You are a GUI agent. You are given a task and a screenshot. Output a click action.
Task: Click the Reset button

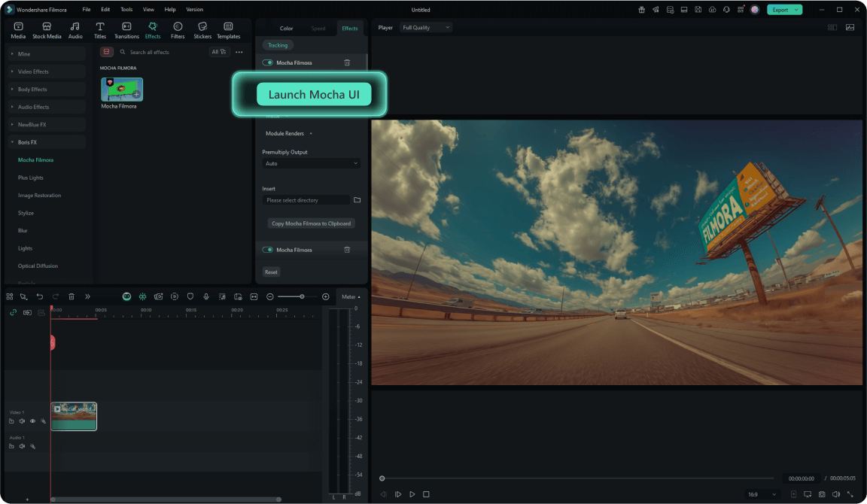(271, 272)
